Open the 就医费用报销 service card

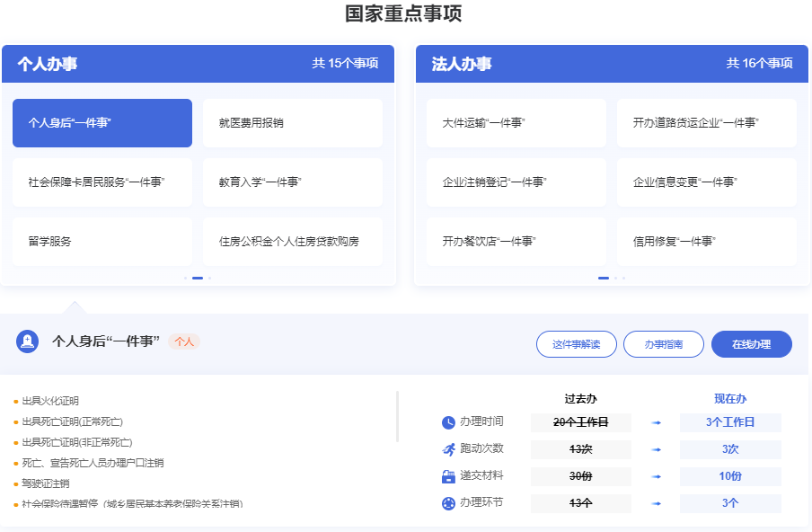293,123
